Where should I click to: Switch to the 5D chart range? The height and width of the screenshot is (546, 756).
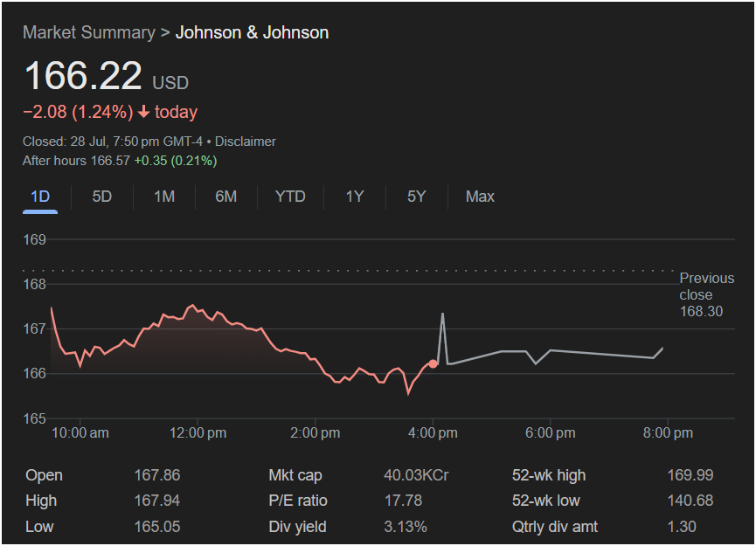[101, 197]
